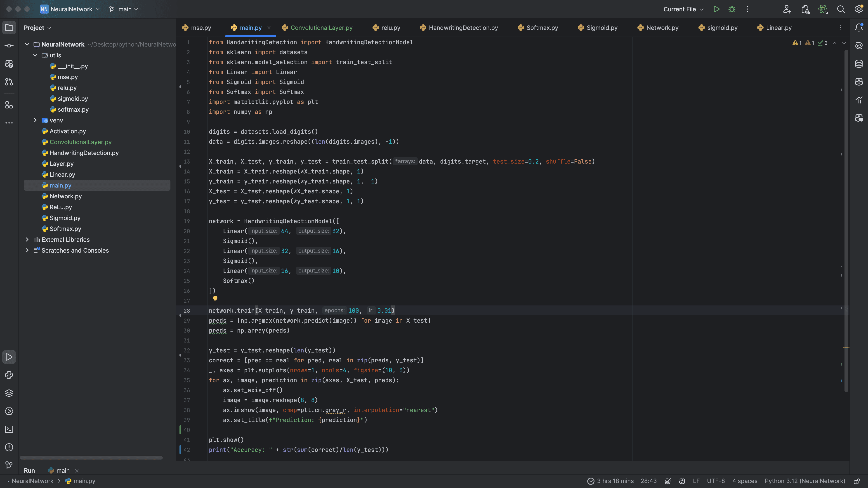The image size is (868, 488).
Task: Open the Structure tool window icon
Action: click(9, 105)
